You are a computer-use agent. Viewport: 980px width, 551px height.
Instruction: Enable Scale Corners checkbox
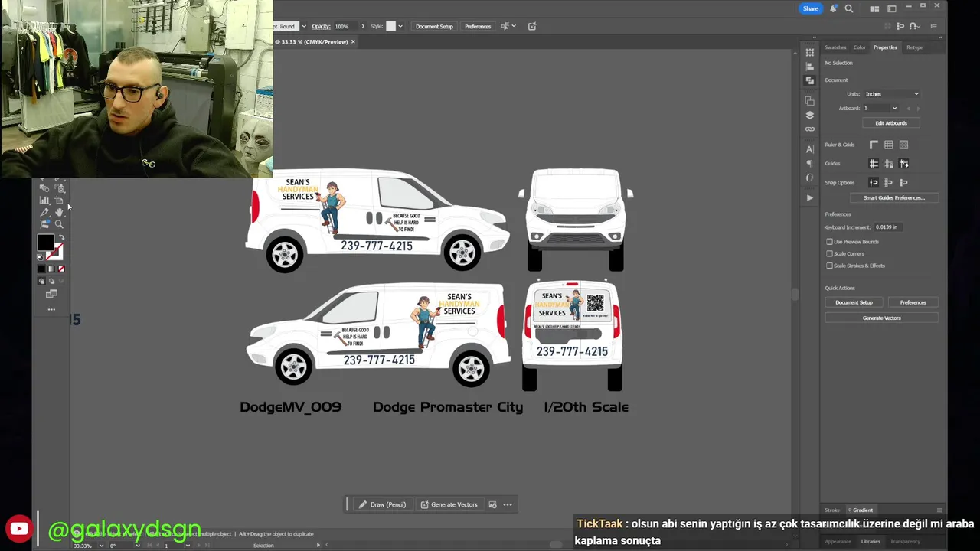click(x=829, y=253)
